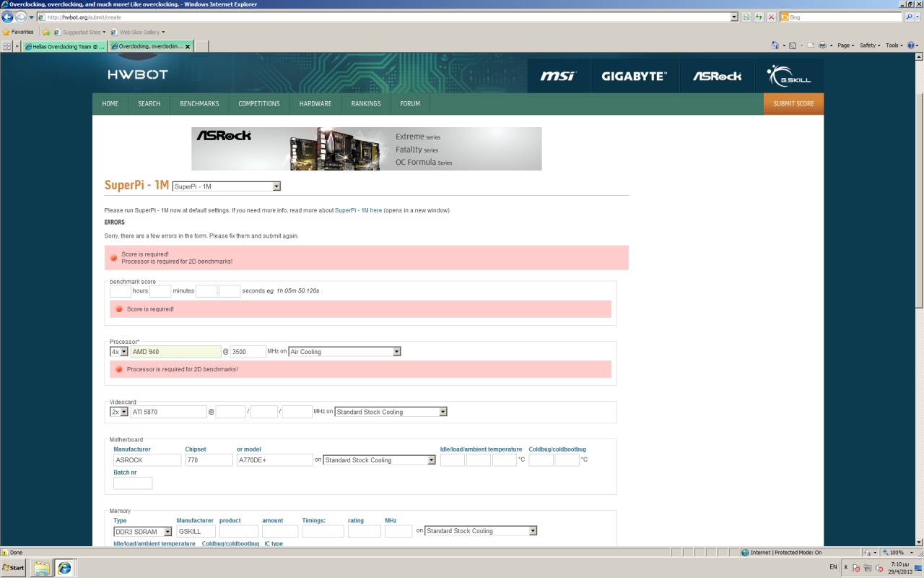The height and width of the screenshot is (578, 924).
Task: Open the GIGABYTE sponsor logo
Action: pos(635,76)
